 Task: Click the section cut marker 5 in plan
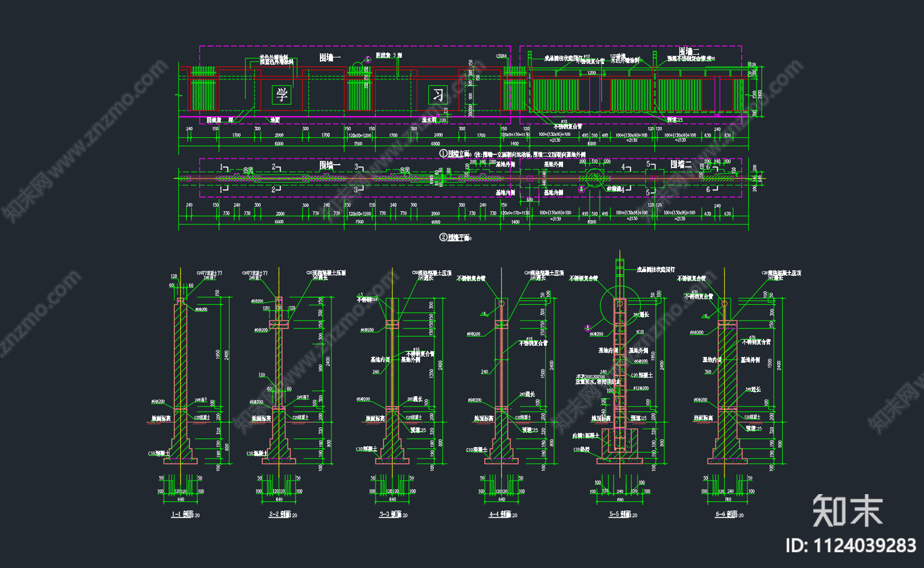[x=649, y=165]
